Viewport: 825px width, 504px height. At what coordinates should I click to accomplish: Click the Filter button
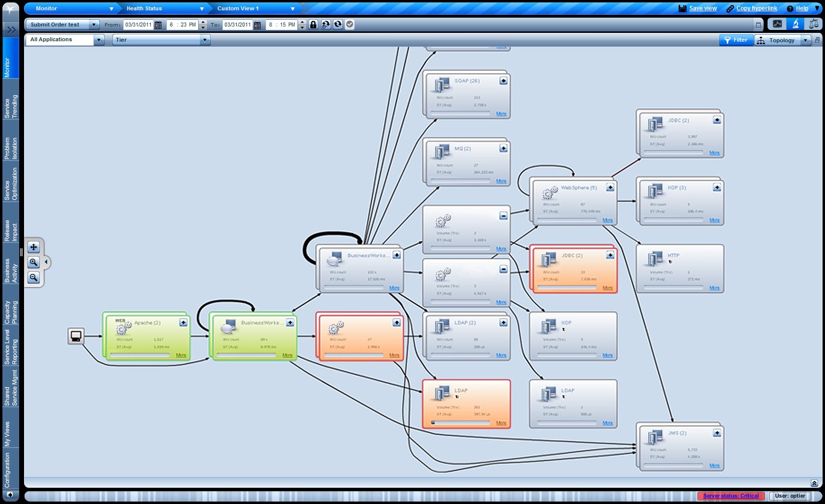tap(736, 40)
